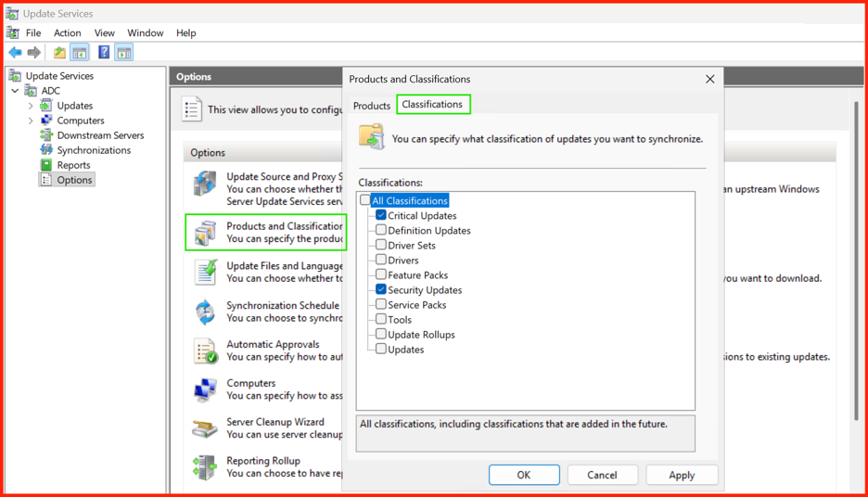868x497 pixels.
Task: Open the File menu
Action: pyautogui.click(x=33, y=33)
